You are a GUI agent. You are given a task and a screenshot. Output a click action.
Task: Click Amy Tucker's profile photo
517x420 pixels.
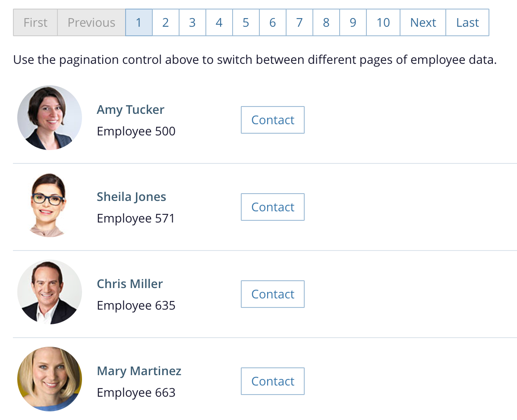[x=50, y=118]
